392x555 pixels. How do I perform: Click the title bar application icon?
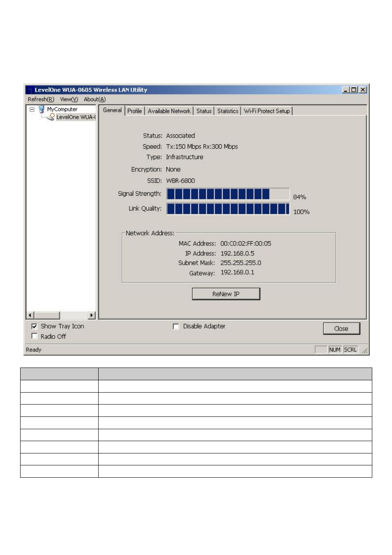[x=30, y=90]
